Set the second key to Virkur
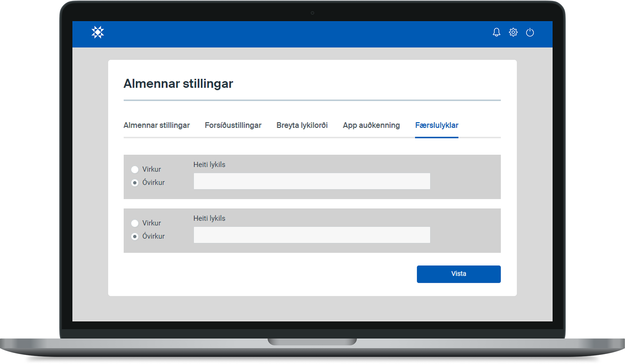Viewport: 625px width, 364px height. point(135,223)
